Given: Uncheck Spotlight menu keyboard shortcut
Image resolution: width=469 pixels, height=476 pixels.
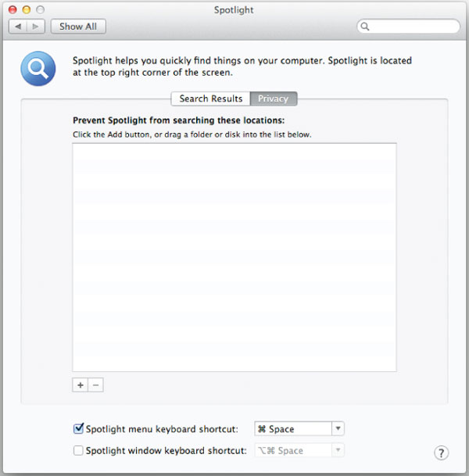Looking at the screenshot, I should [78, 428].
